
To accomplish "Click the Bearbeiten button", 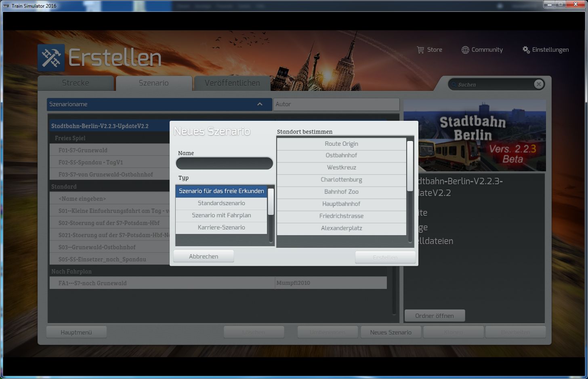I will click(x=516, y=333).
